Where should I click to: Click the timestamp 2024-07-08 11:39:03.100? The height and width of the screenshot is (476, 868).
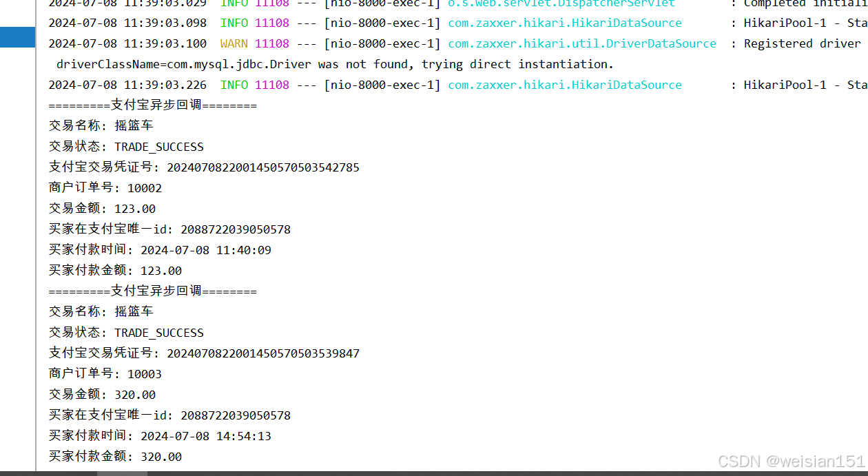(127, 43)
